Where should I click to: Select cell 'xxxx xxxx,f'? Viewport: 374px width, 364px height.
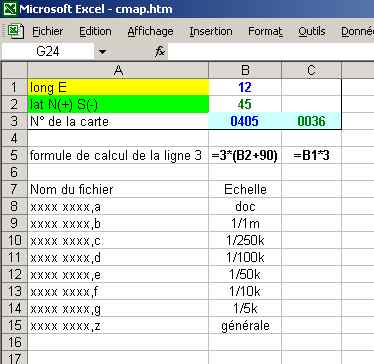(118, 291)
